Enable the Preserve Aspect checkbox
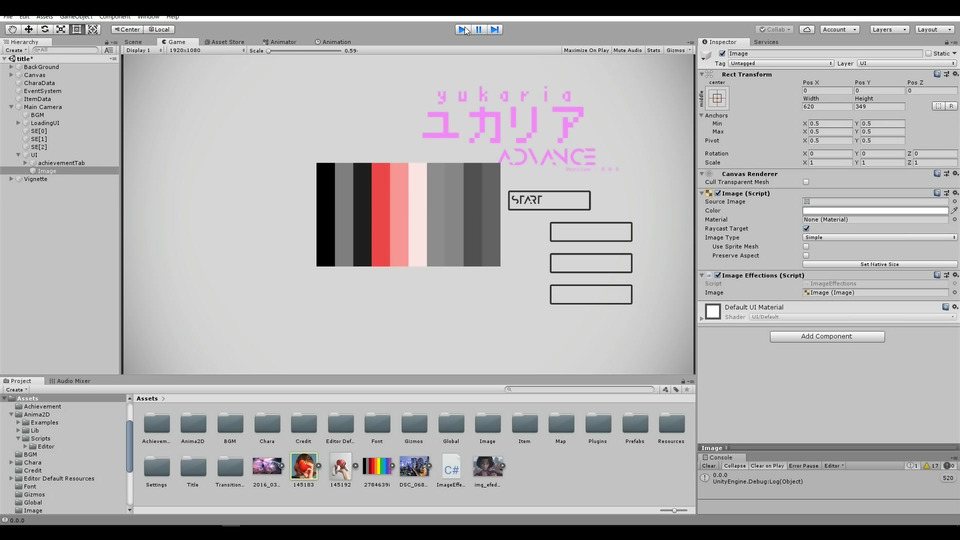The height and width of the screenshot is (540, 960). tap(807, 255)
